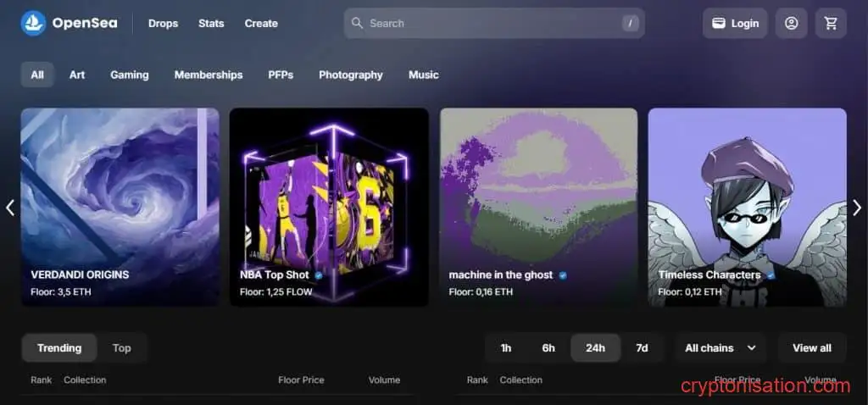Click the right Rank column header
Screen dimensions: 868x405
click(x=477, y=380)
